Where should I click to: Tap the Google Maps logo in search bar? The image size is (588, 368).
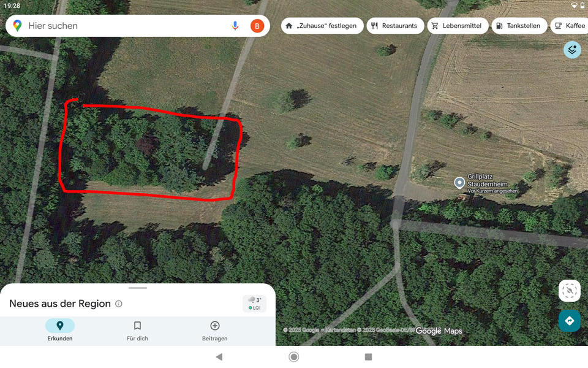[x=17, y=26]
